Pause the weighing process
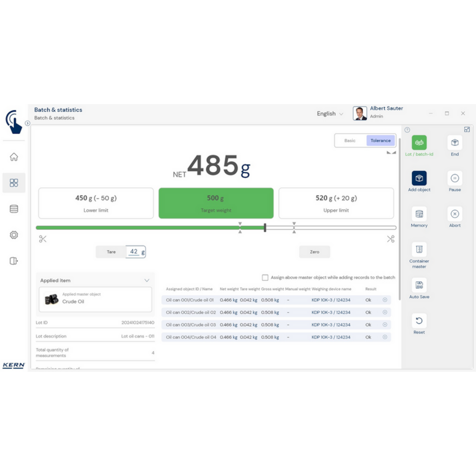The height and width of the screenshot is (476, 476). point(454,178)
